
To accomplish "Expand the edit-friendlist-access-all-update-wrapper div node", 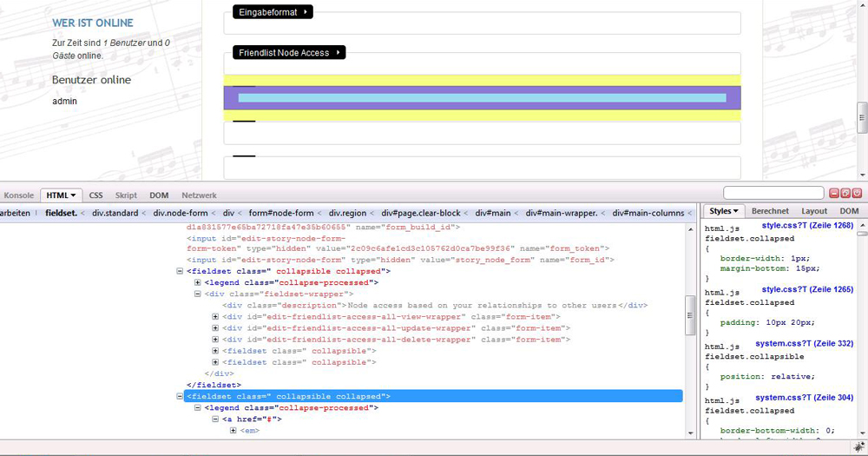I will (215, 328).
